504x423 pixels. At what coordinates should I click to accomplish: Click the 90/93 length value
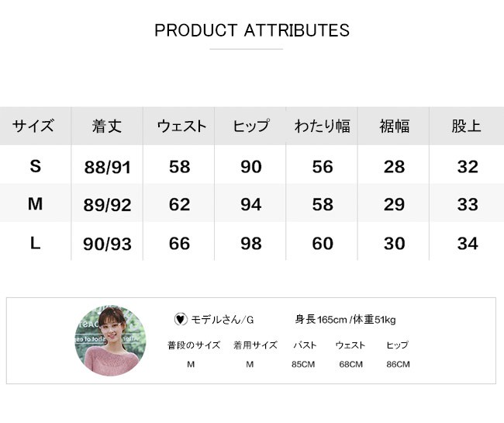pyautogui.click(x=107, y=244)
